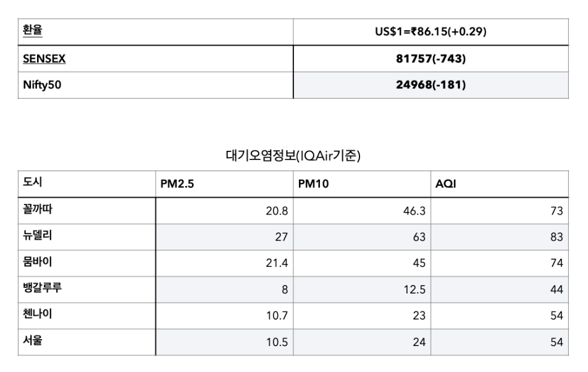Image resolution: width=588 pixels, height=372 pixels.
Task: Select the 뭄바이 PM2.5 value 21.4
Action: (277, 263)
